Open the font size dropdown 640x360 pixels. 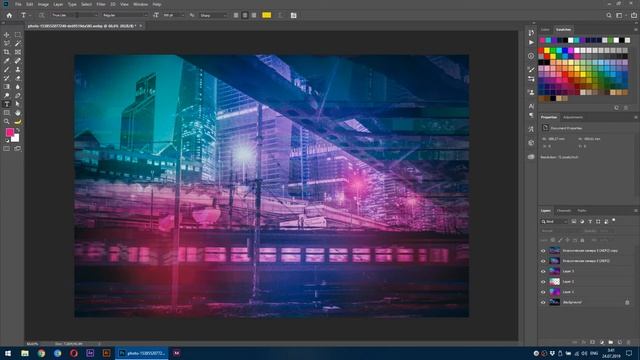(173, 15)
